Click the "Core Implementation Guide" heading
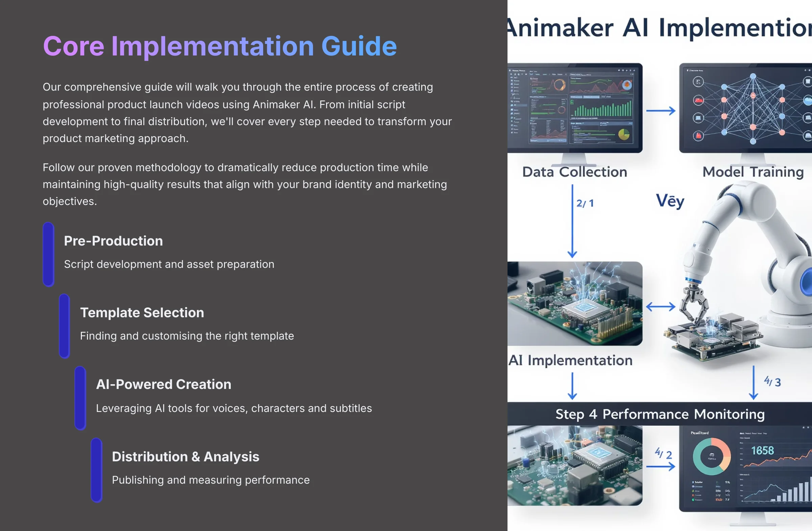 (x=220, y=46)
